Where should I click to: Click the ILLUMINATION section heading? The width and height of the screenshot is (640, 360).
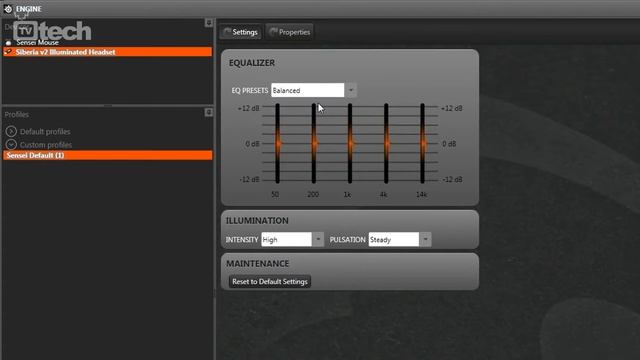click(257, 220)
